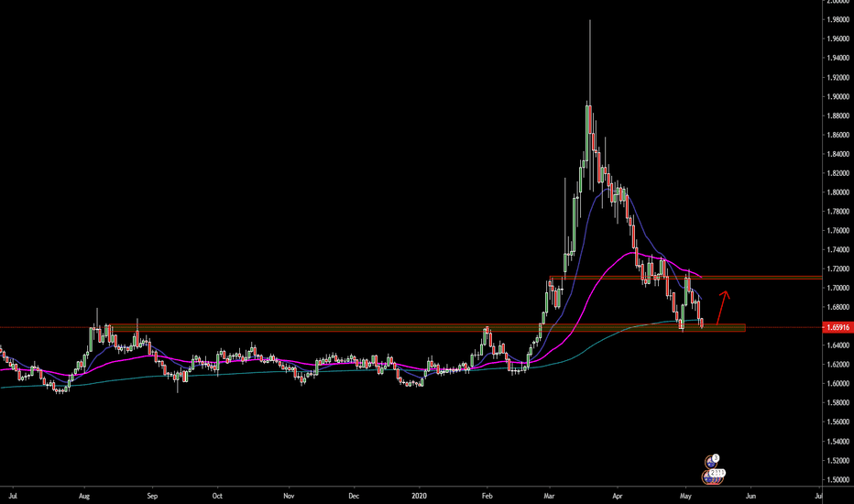
Task: Click the Sep label on time axis
Action: (152, 496)
